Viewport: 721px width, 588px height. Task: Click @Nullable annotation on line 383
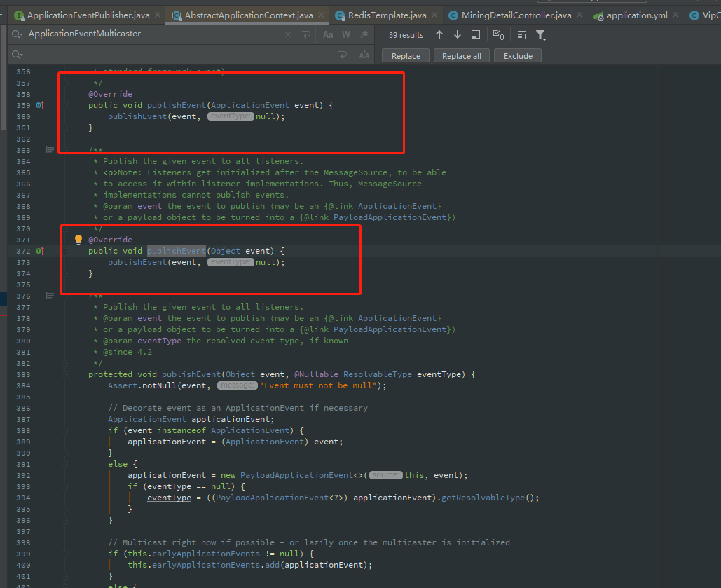[317, 374]
